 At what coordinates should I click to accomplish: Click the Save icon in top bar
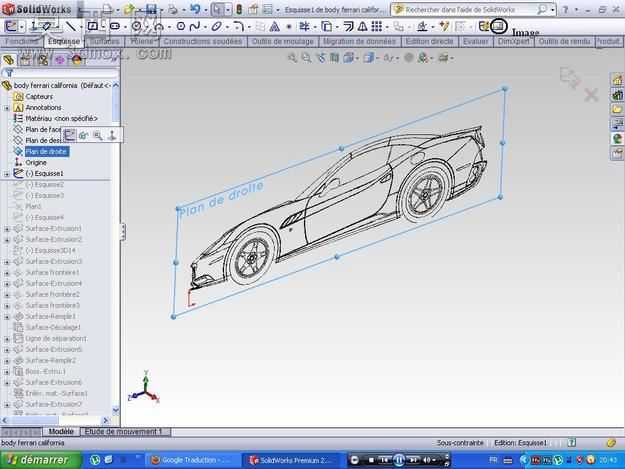151,9
